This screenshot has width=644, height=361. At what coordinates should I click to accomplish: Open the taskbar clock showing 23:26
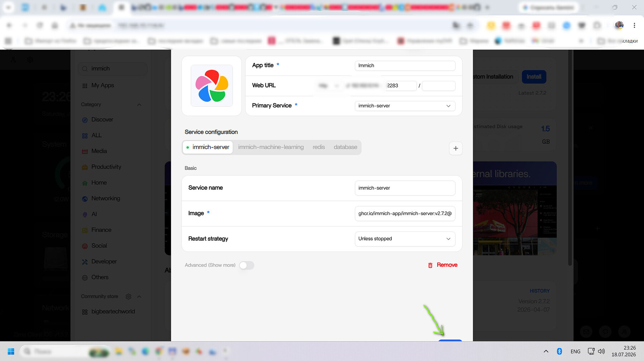624,351
